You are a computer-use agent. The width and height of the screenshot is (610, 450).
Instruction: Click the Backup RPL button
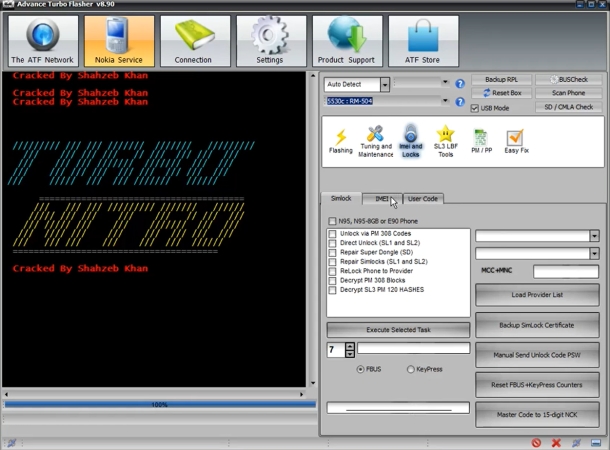pos(501,79)
